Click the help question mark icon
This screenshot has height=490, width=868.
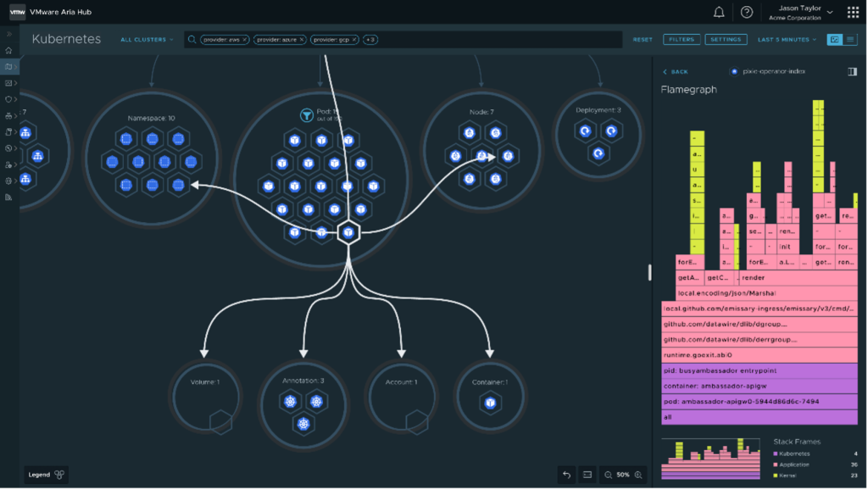(x=746, y=12)
